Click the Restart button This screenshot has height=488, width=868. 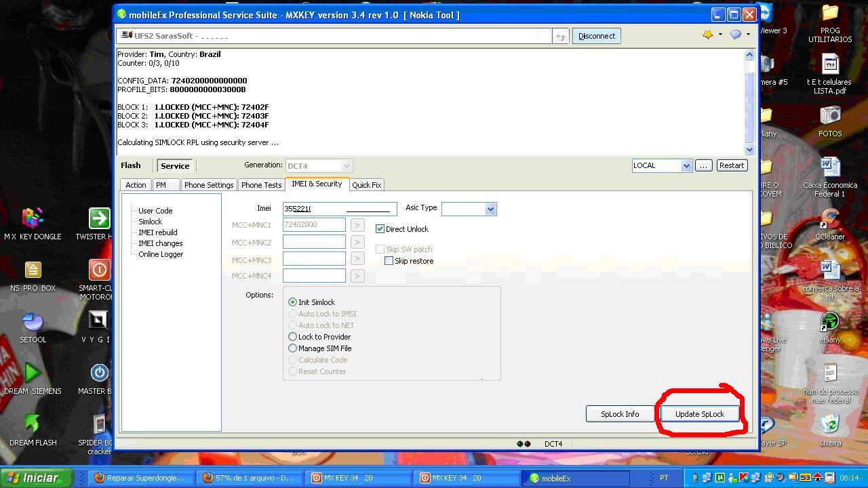(732, 165)
